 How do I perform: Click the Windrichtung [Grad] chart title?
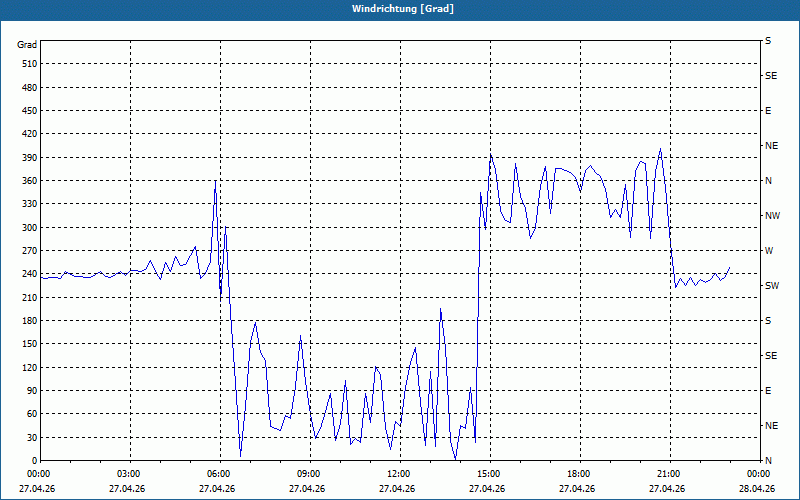coord(402,9)
